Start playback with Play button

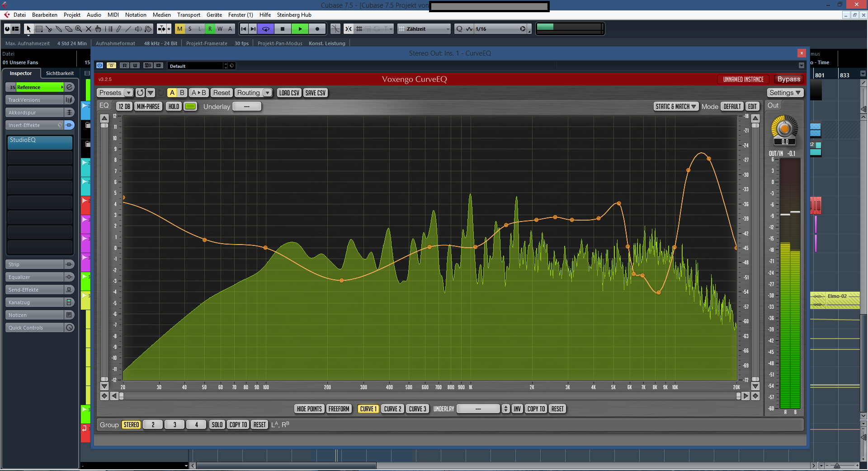[x=300, y=29]
